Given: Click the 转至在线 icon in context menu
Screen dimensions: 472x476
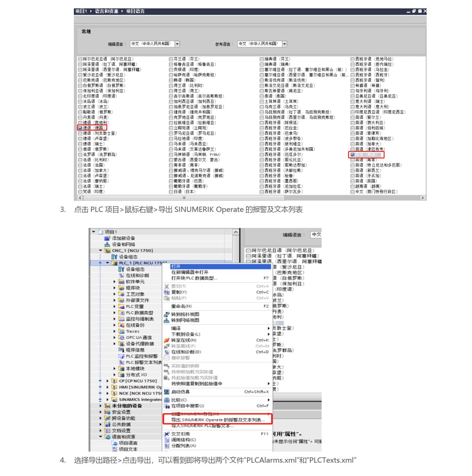Looking at the screenshot, I should click(166, 340).
